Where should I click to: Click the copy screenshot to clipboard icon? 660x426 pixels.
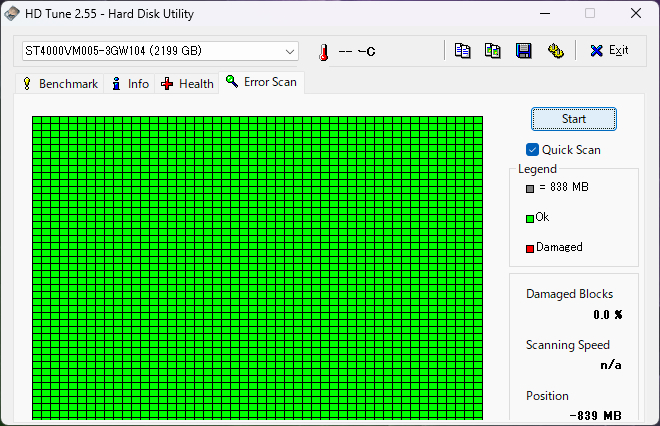click(492, 51)
